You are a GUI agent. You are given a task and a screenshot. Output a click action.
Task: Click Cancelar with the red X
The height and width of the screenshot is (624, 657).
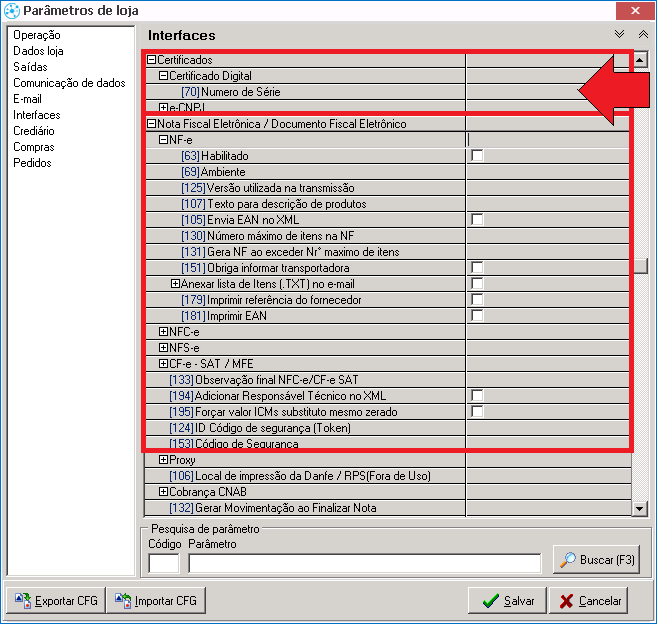point(590,601)
